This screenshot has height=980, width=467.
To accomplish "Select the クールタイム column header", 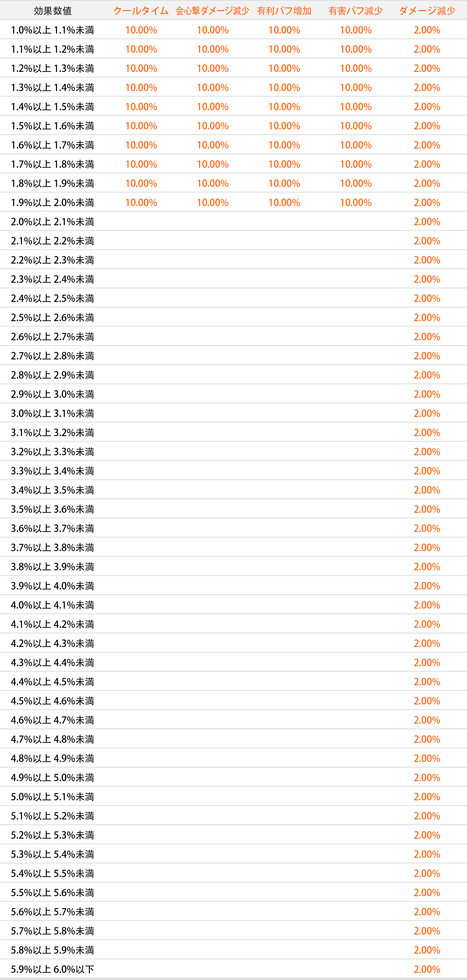I will [141, 11].
